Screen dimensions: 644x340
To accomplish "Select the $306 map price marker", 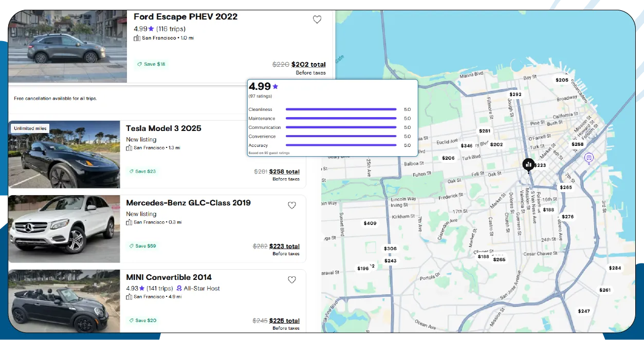I will (390, 249).
